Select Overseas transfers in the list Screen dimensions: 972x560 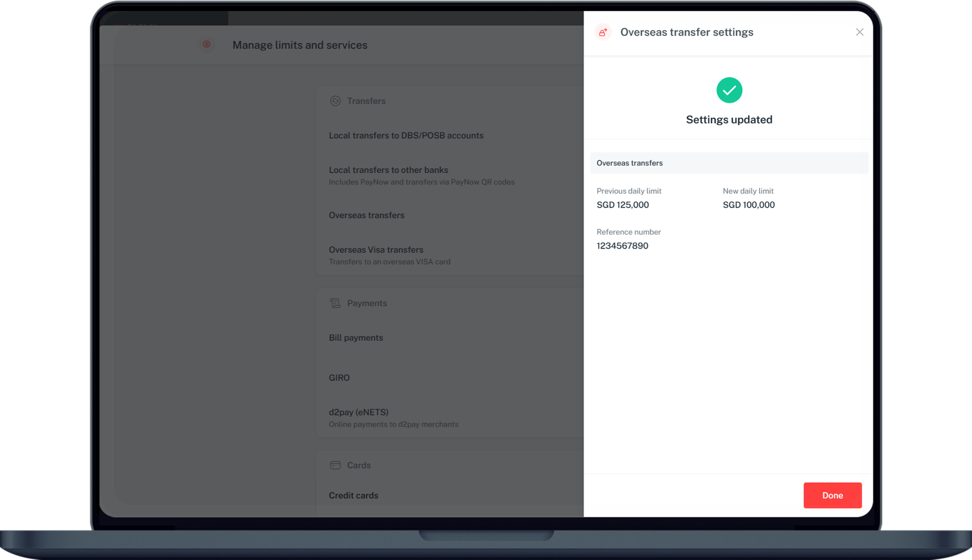(366, 215)
